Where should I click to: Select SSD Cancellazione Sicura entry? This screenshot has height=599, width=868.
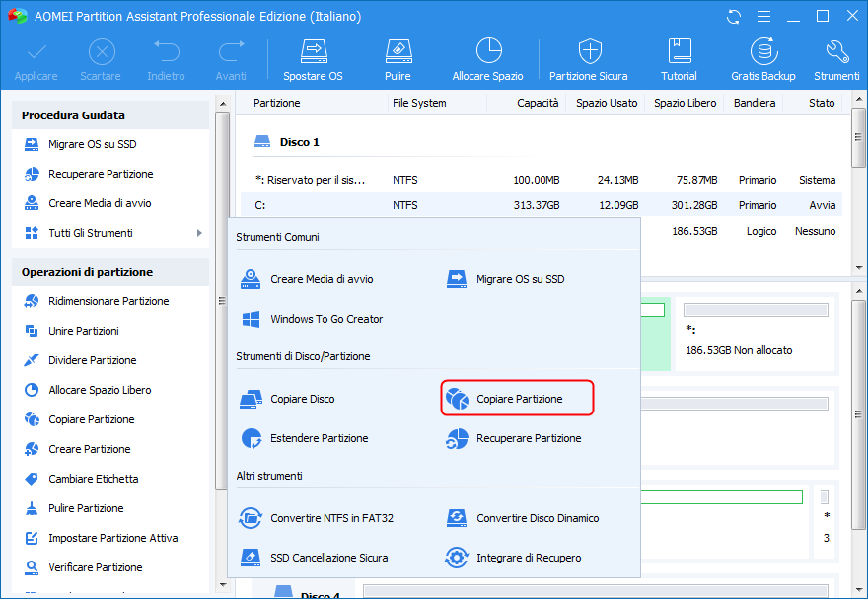pos(328,558)
